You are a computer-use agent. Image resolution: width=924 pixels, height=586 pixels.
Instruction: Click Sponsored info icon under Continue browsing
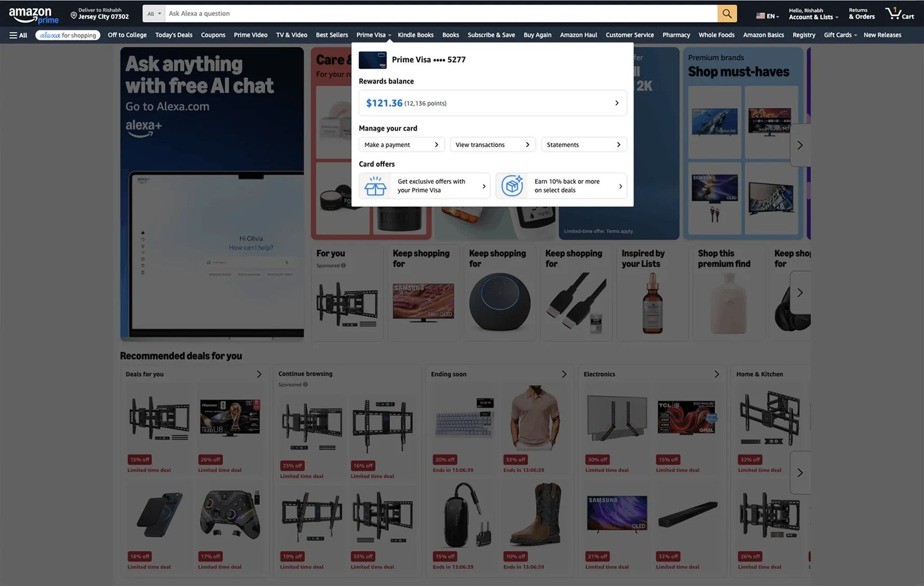pos(305,385)
